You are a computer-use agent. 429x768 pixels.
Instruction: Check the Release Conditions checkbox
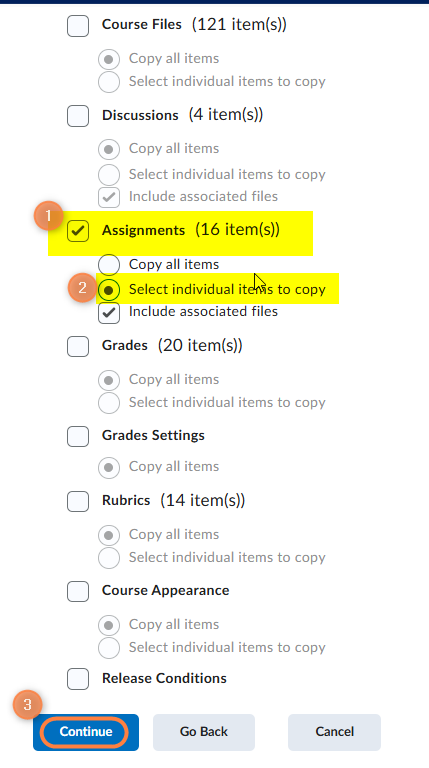[78, 679]
